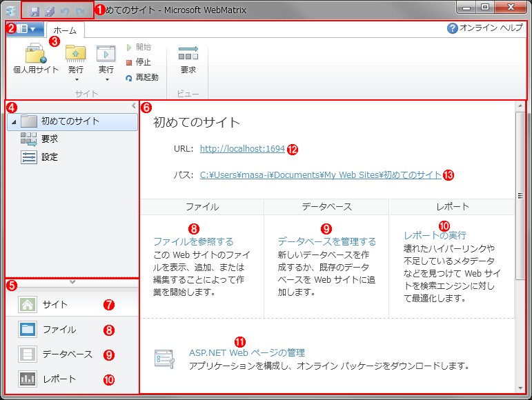532x400 pixels.
Task: Switch to the データベース workspace
Action: point(72,354)
